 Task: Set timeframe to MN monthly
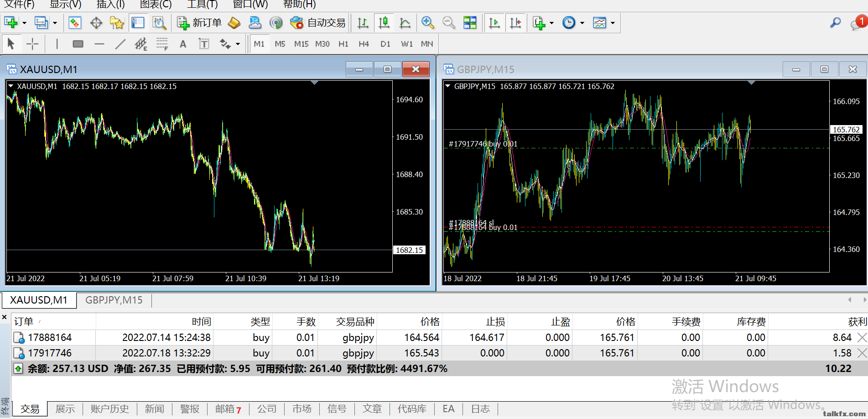click(427, 44)
